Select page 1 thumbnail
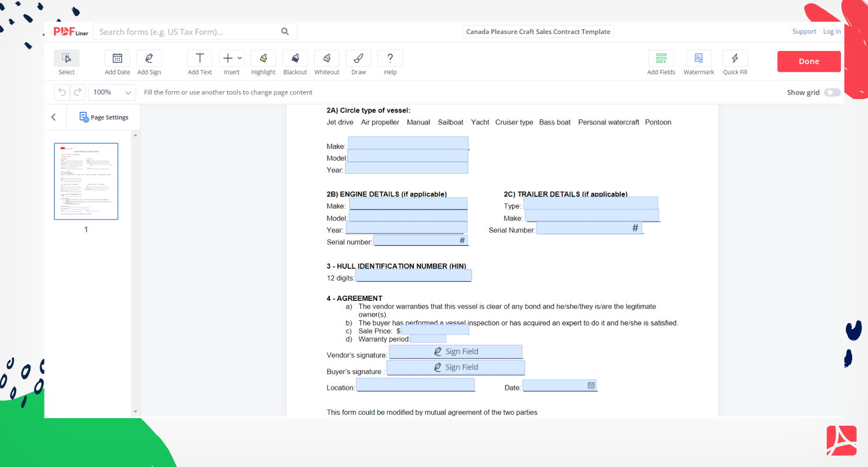This screenshot has height=467, width=868. [x=86, y=181]
